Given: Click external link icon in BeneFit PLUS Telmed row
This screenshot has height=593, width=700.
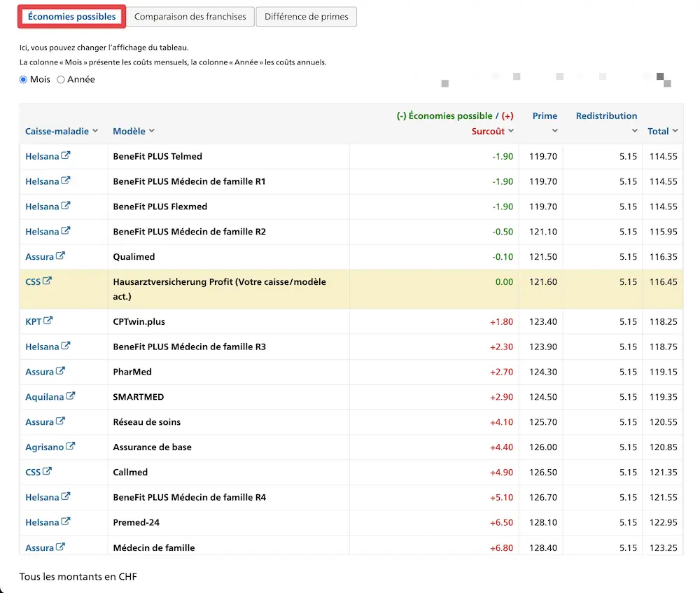Looking at the screenshot, I should (66, 155).
